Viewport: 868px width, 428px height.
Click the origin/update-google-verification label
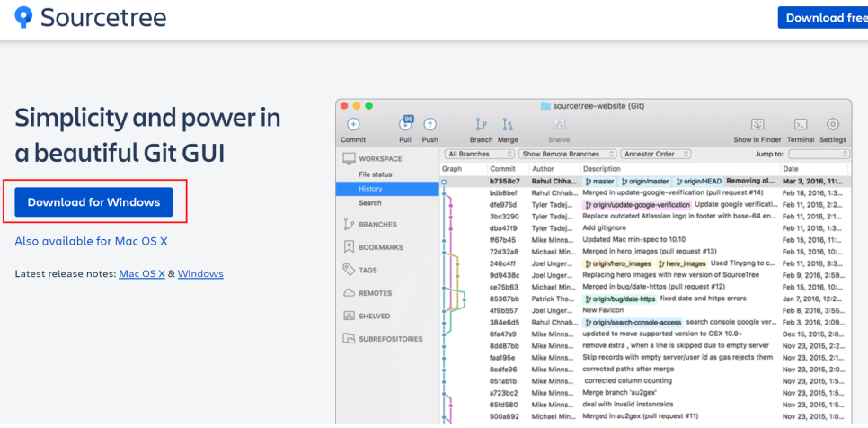[x=637, y=205]
